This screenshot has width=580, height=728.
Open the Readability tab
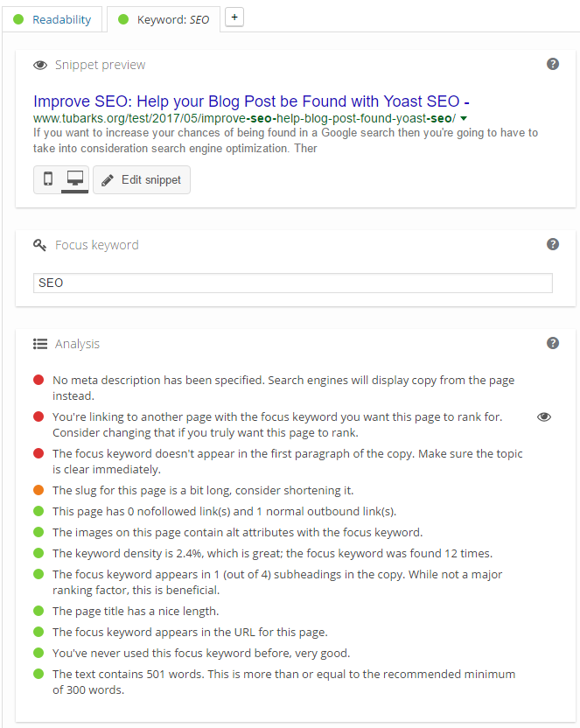52,18
